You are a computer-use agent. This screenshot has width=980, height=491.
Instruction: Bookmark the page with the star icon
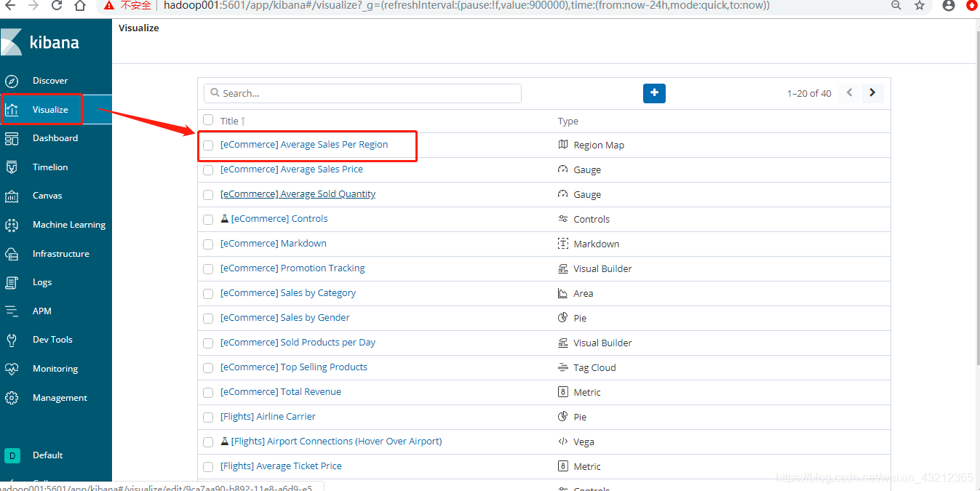(920, 5)
